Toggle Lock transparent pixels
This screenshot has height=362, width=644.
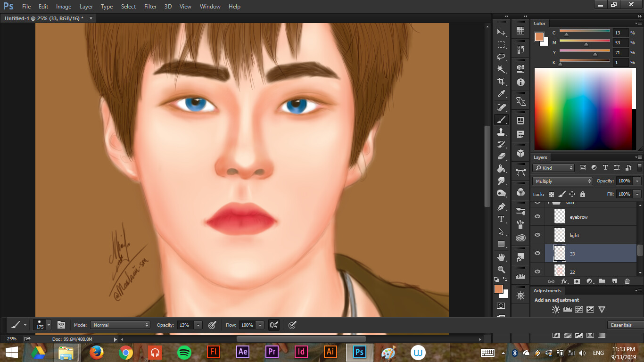click(x=551, y=194)
